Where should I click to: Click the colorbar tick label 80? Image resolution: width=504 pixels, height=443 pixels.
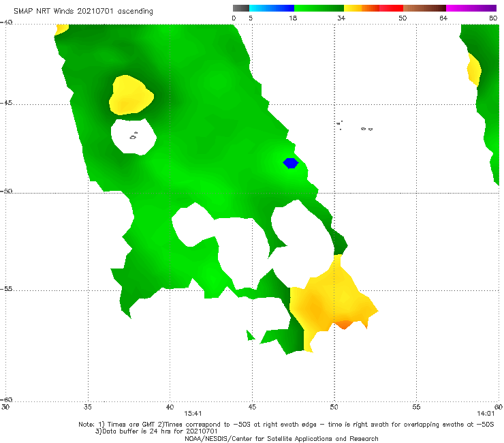[x=493, y=18]
